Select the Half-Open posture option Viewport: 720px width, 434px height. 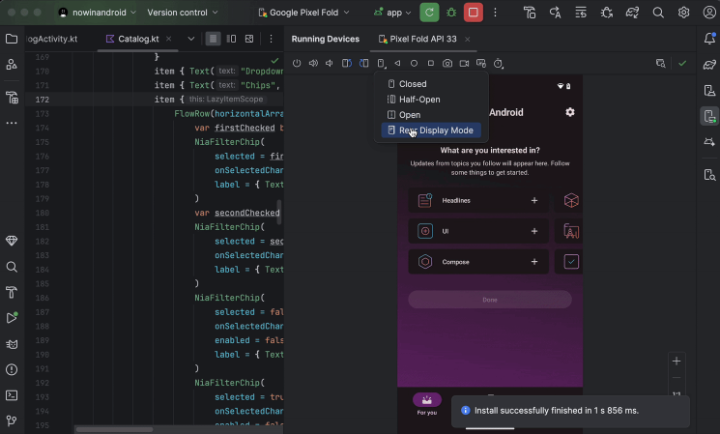tap(431, 99)
